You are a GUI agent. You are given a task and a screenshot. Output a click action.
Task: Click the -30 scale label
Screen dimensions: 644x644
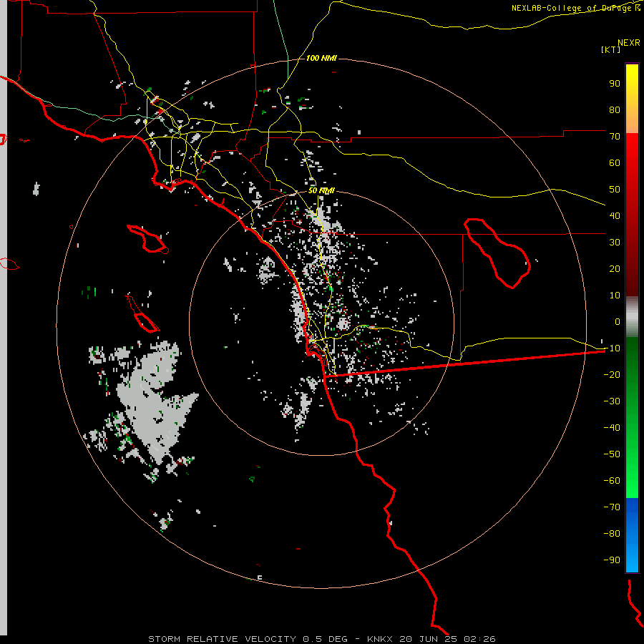(612, 401)
